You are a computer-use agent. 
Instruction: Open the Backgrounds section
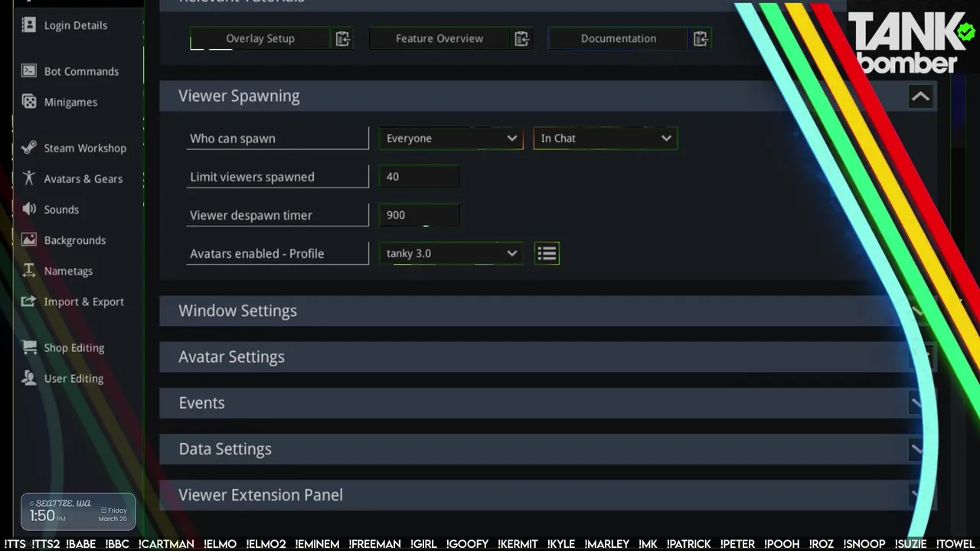[75, 240]
